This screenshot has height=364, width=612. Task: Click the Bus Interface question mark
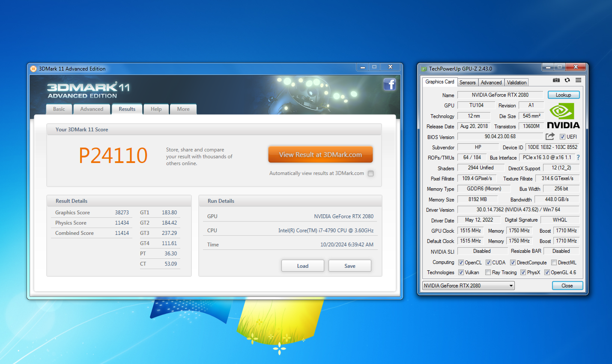pos(578,157)
